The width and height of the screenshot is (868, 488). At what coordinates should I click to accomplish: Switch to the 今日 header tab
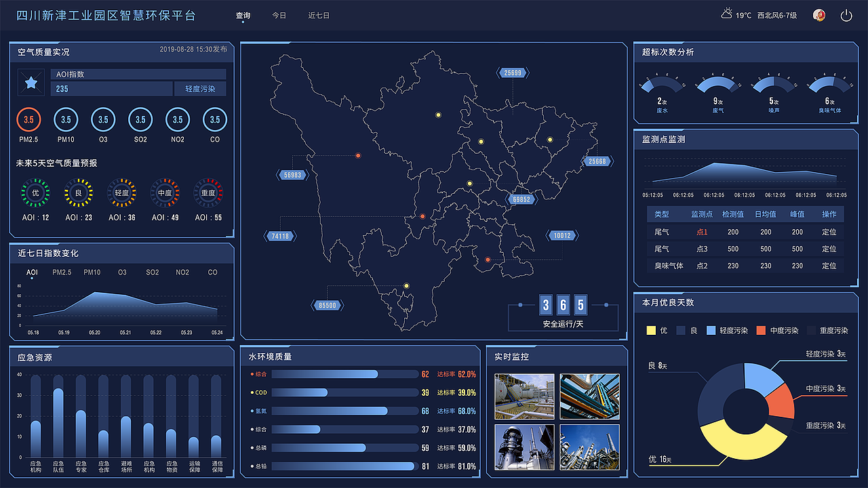point(279,16)
